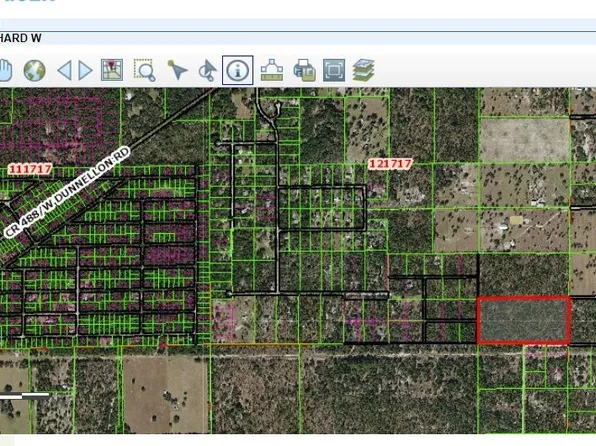This screenshot has width=596, height=446.
Task: Open the measure tool
Action: 272,70
